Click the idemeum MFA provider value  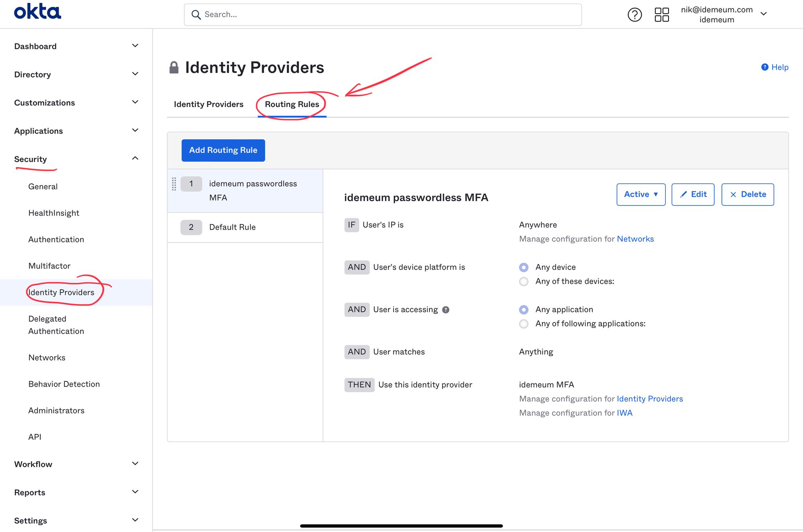coord(546,385)
